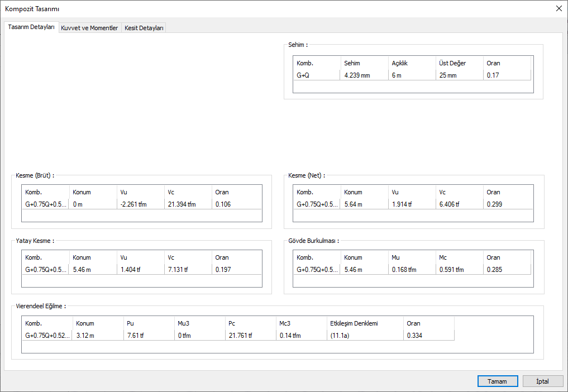Open the Kesit Detayları tab
The width and height of the screenshot is (568, 392).
coord(144,28)
